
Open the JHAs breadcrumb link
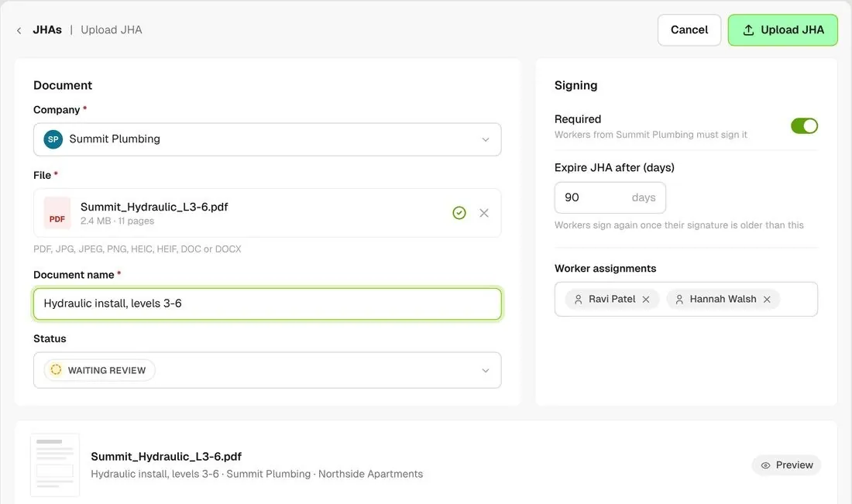47,30
